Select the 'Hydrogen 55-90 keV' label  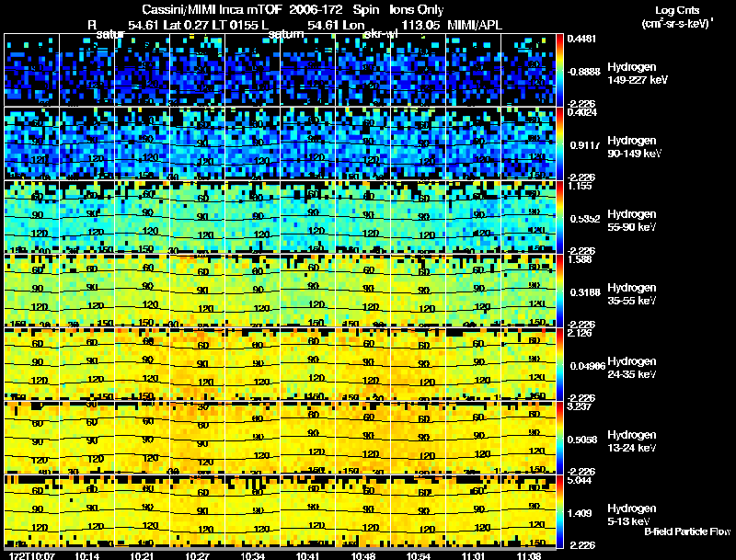(x=632, y=221)
